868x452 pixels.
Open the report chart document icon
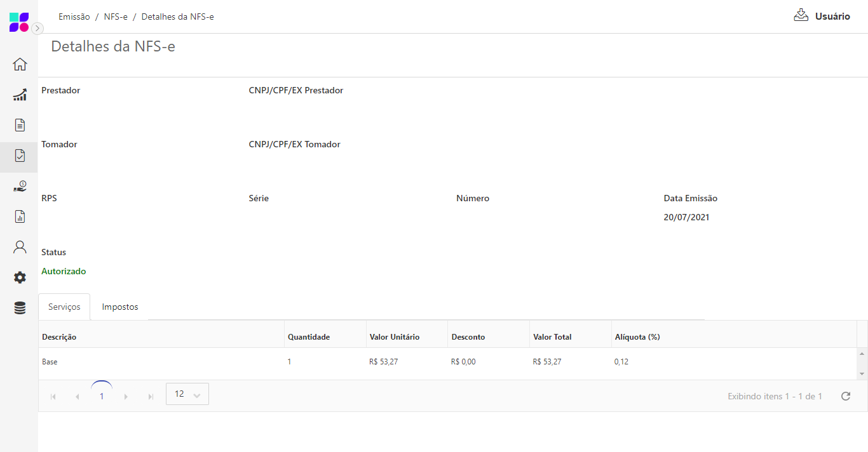point(20,216)
